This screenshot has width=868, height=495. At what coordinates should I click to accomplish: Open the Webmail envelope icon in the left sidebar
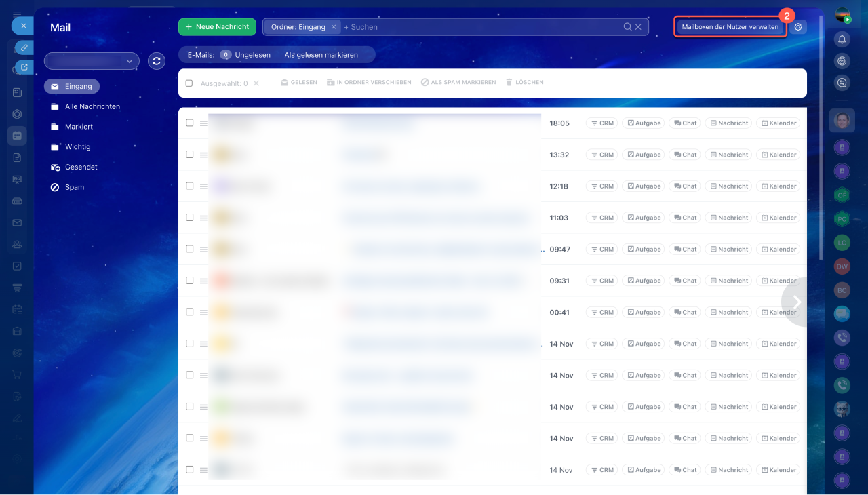(17, 222)
